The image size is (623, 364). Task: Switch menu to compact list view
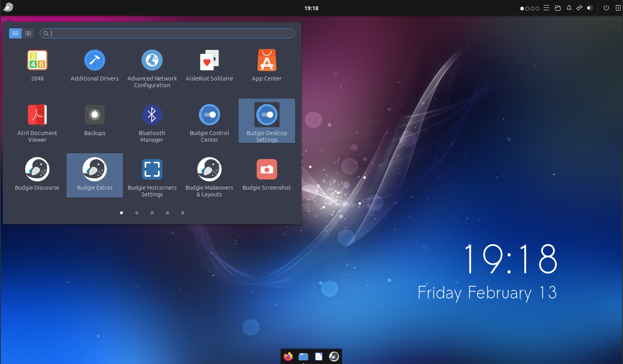tap(28, 33)
